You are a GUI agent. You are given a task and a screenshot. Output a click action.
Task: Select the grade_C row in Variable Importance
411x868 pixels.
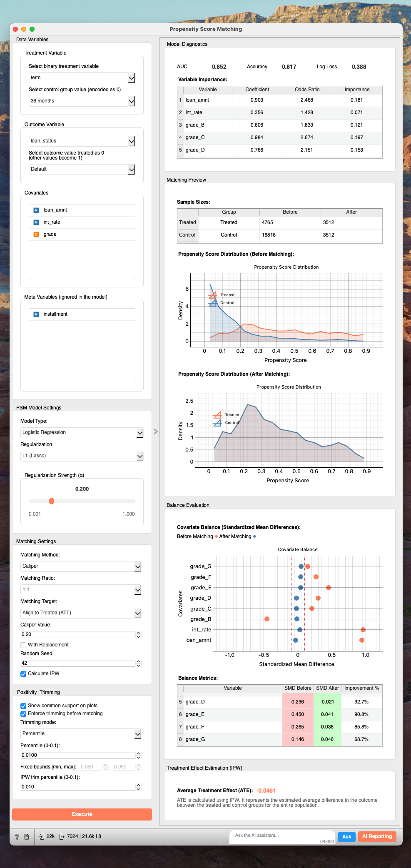click(x=279, y=137)
